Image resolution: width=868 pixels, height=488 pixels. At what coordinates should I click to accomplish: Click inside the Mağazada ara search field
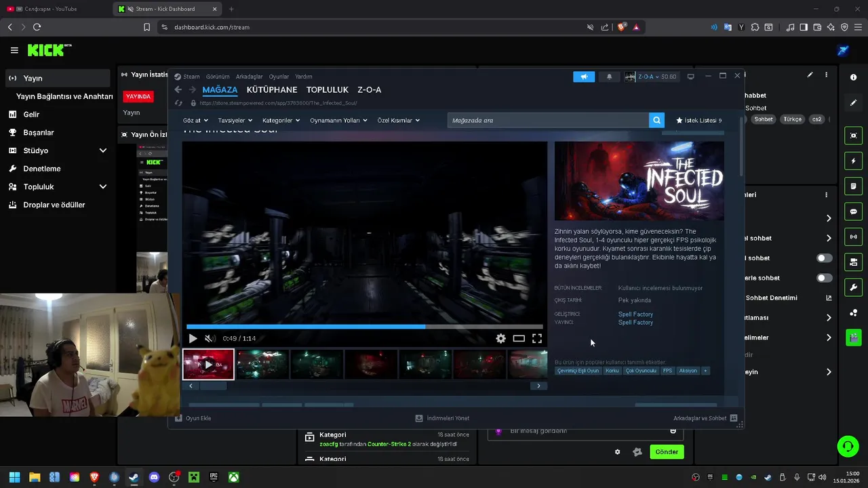tap(548, 120)
